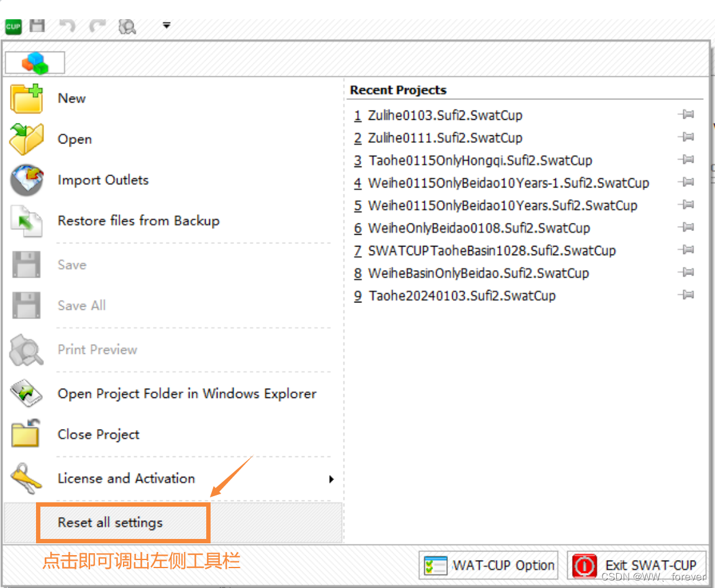Click the colored cubes application menu button
The image size is (715, 588).
[35, 63]
